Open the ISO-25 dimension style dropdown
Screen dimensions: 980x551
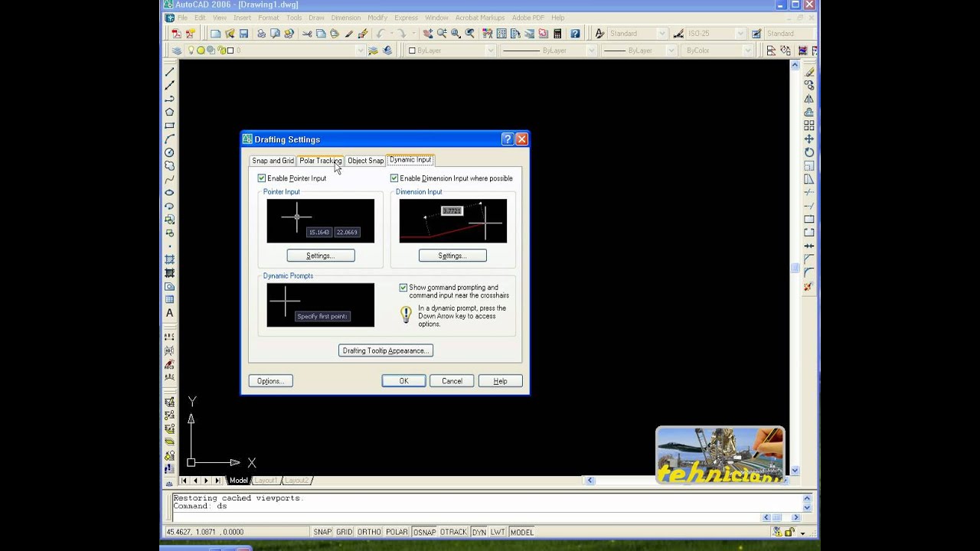(715, 34)
